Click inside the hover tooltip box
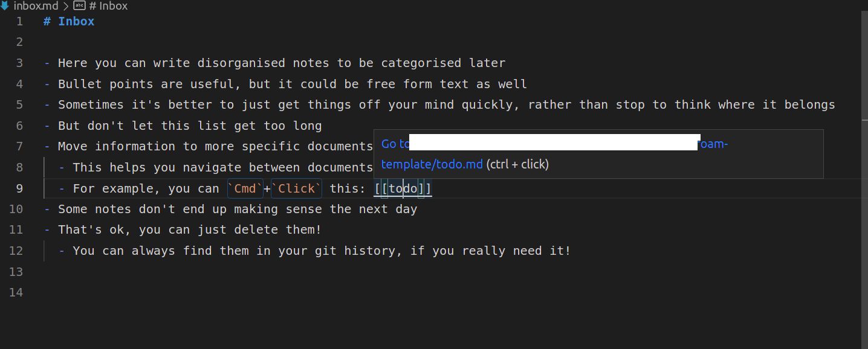This screenshot has width=868, height=349. click(598, 154)
